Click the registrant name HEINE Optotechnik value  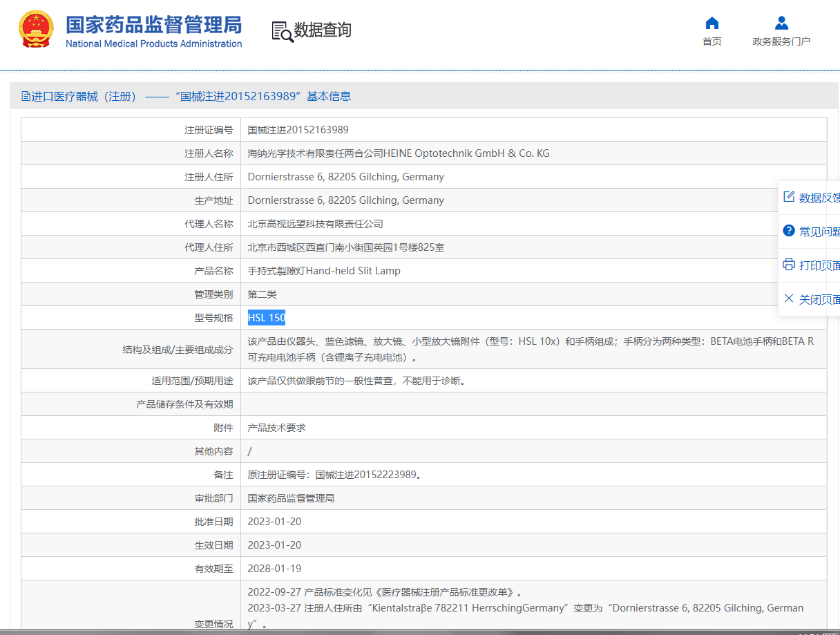click(x=399, y=153)
